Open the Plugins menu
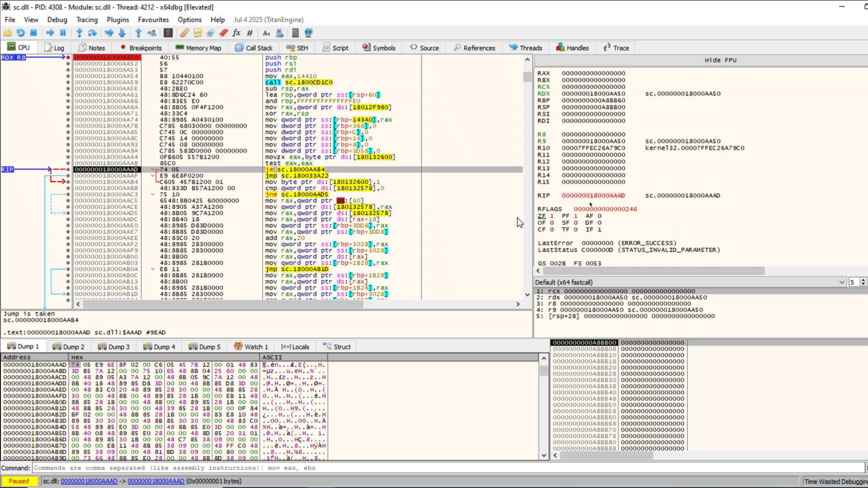Viewport: 868px width, 488px height. [x=118, y=20]
